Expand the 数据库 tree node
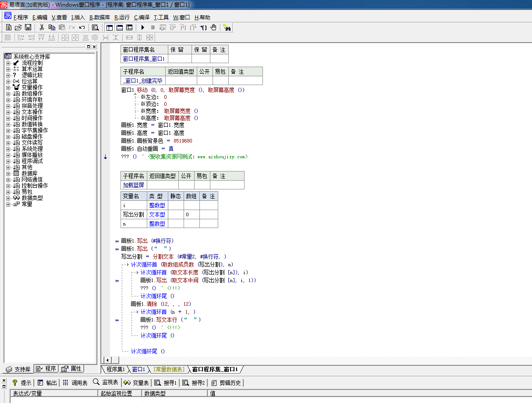Image resolution: width=532 pixels, height=403 pixels. [x=7, y=174]
